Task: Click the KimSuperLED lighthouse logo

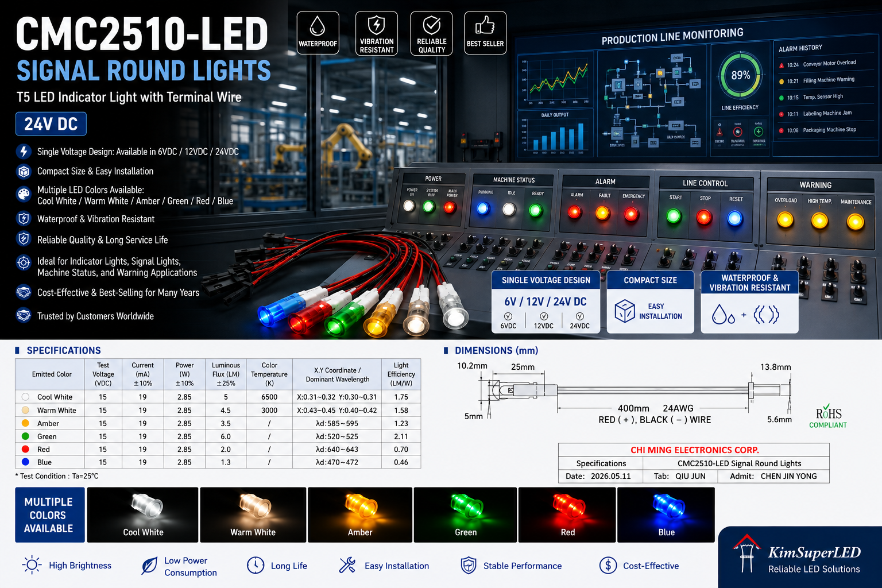Action: tap(746, 553)
